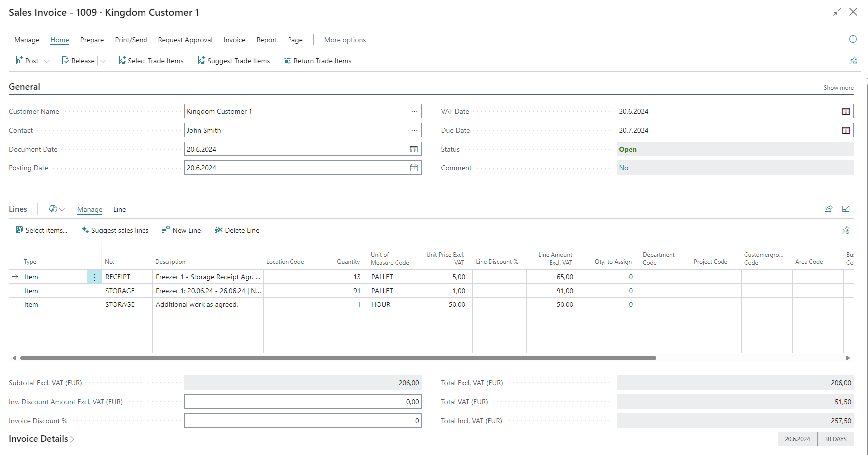Click the Select Trade Items icon
The width and height of the screenshot is (868, 455).
point(122,61)
